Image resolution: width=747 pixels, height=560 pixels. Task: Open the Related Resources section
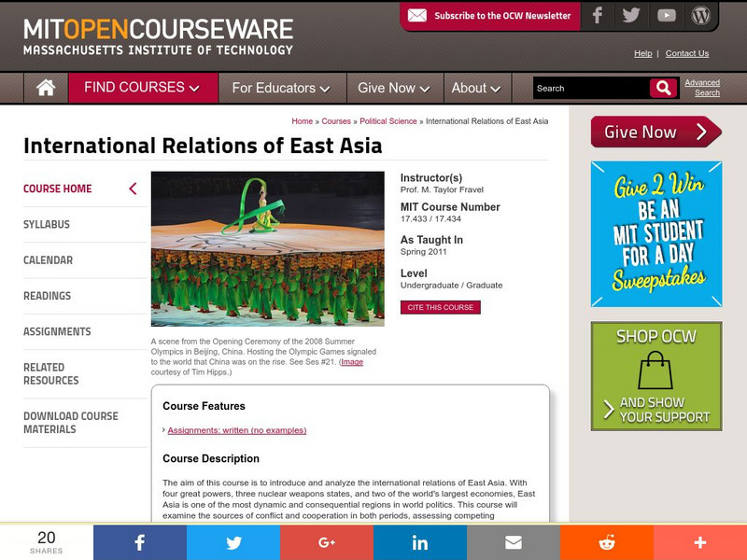[51, 374]
